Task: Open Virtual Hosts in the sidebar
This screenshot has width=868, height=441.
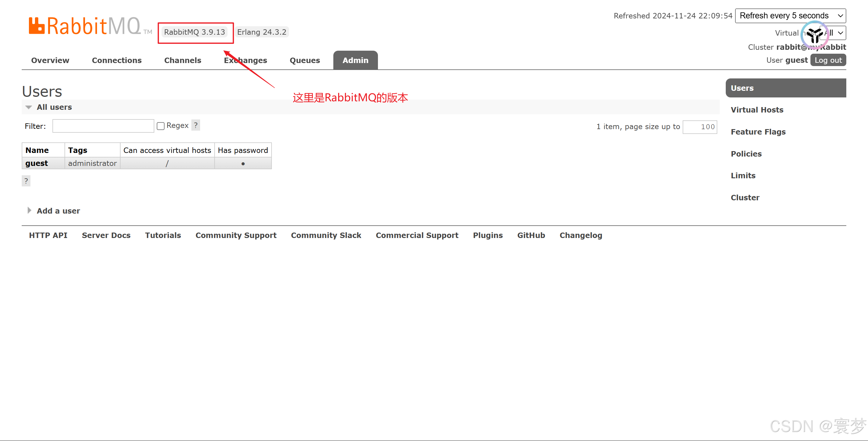Action: (757, 110)
